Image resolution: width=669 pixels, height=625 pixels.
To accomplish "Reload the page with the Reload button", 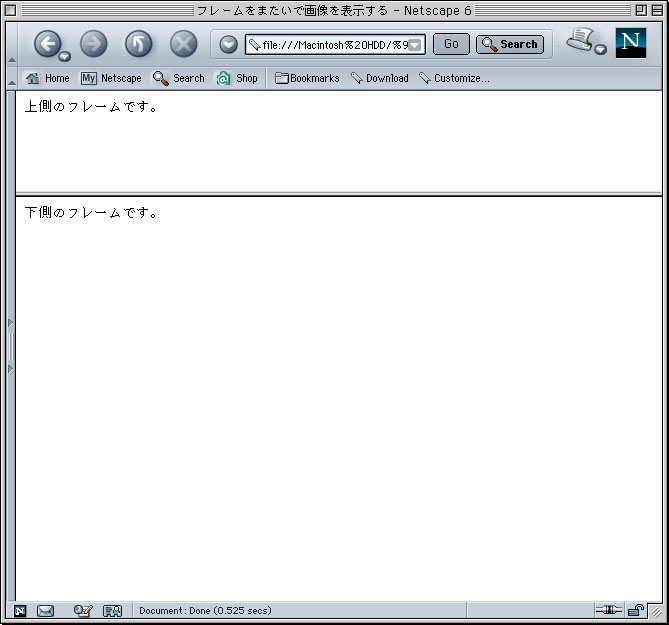I will coord(138,43).
